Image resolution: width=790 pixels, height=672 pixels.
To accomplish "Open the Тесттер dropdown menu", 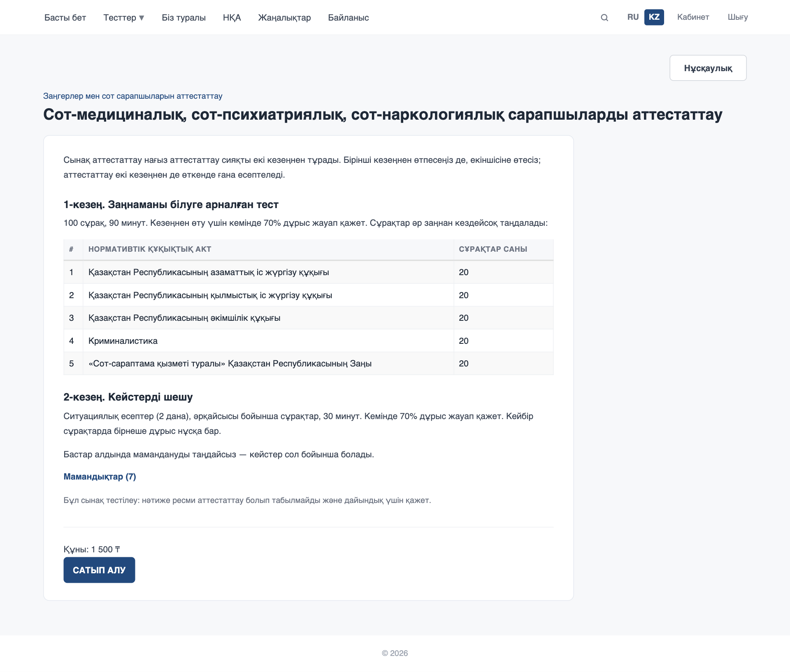I will pos(124,18).
